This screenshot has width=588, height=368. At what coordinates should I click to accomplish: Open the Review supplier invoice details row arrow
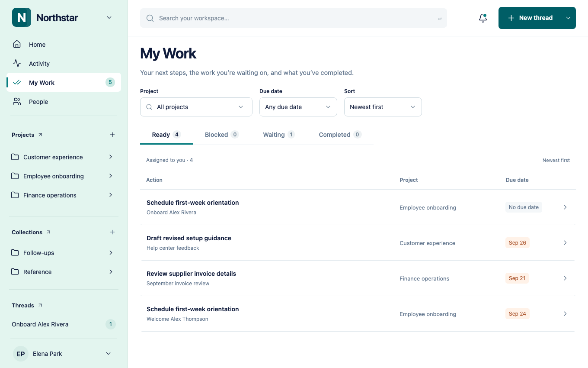[565, 278]
